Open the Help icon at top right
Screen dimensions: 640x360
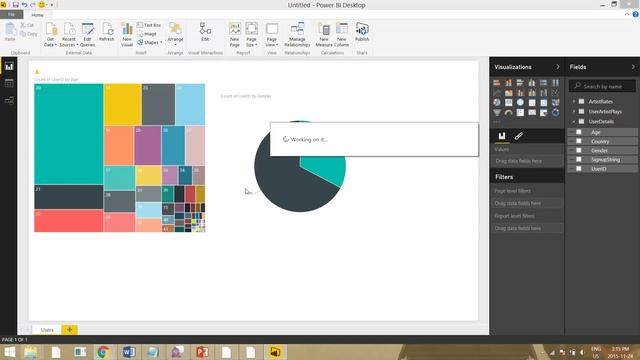[636, 14]
